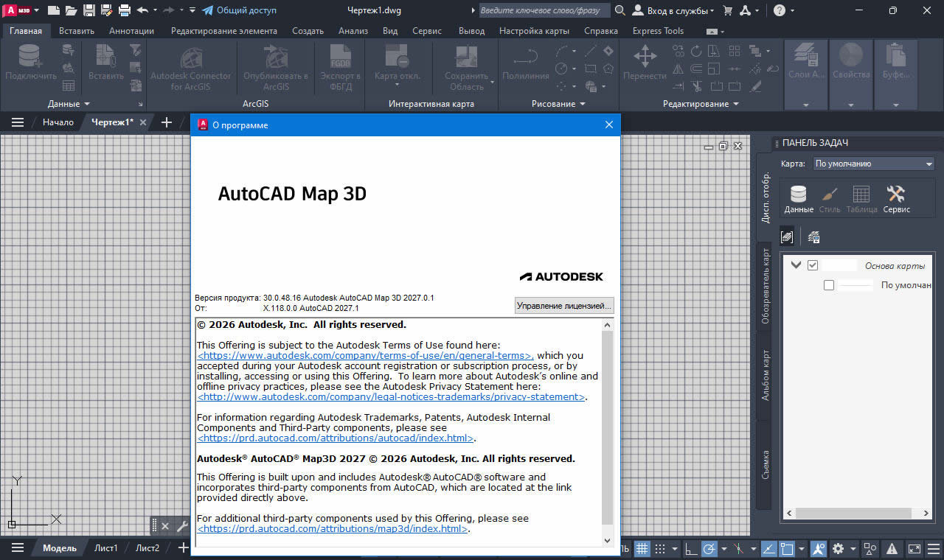Click the keyword search input field
Image resolution: width=944 pixels, height=560 pixels.
pos(544,10)
